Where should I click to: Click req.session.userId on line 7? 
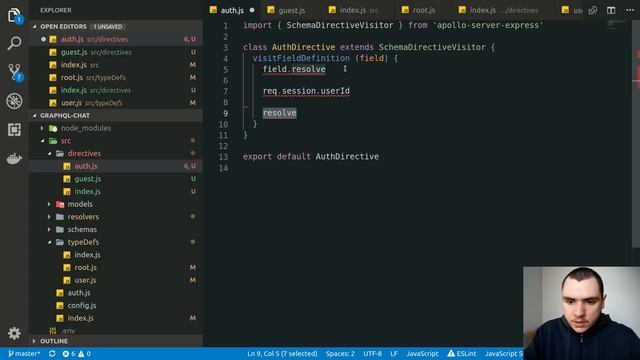click(306, 91)
